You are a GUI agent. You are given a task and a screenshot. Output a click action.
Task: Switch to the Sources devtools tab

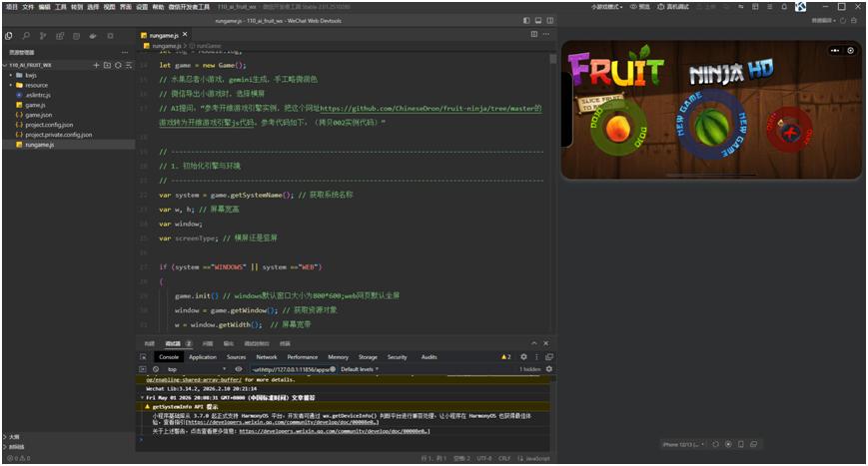[x=236, y=357]
